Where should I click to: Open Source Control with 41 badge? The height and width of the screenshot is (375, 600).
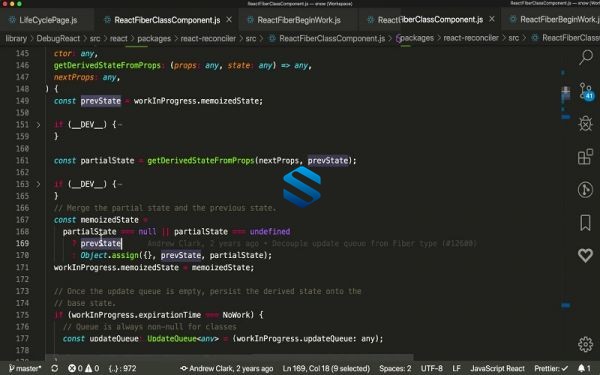585,91
